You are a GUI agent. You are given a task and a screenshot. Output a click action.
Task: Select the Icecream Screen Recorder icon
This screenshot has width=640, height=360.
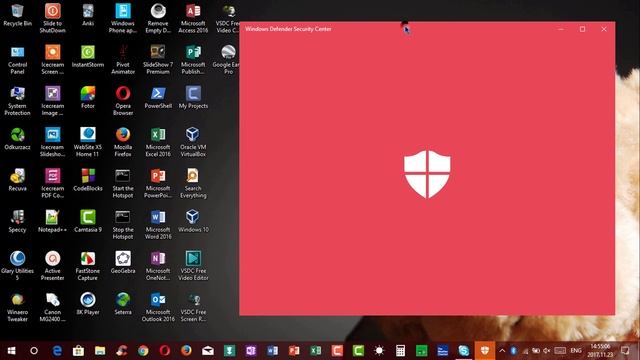click(53, 59)
